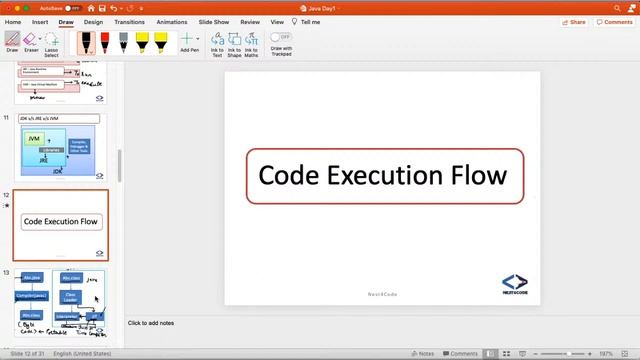Toggle the AutoSave switch
This screenshot has width=640, height=360.
click(73, 8)
